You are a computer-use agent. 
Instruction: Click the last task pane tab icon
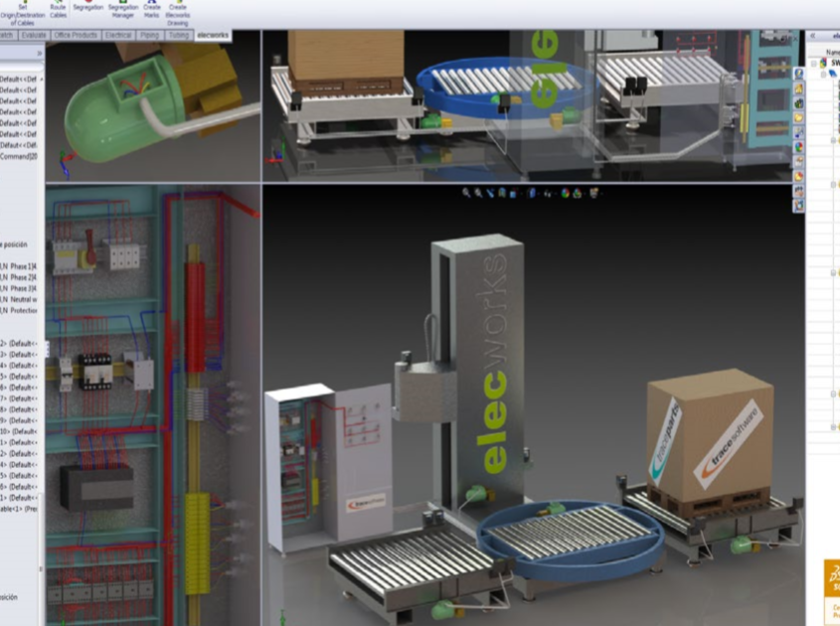click(799, 205)
